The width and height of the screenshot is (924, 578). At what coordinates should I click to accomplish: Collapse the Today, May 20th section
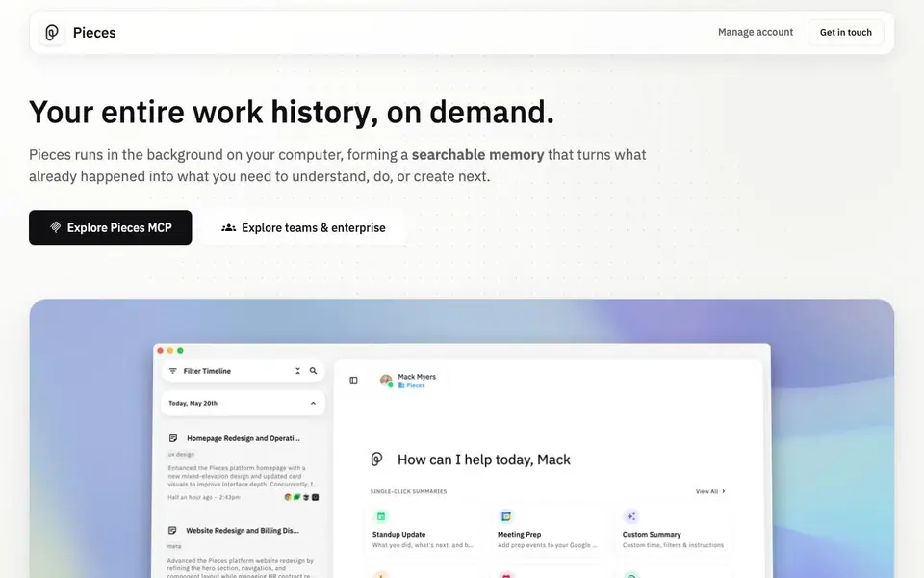coord(313,404)
